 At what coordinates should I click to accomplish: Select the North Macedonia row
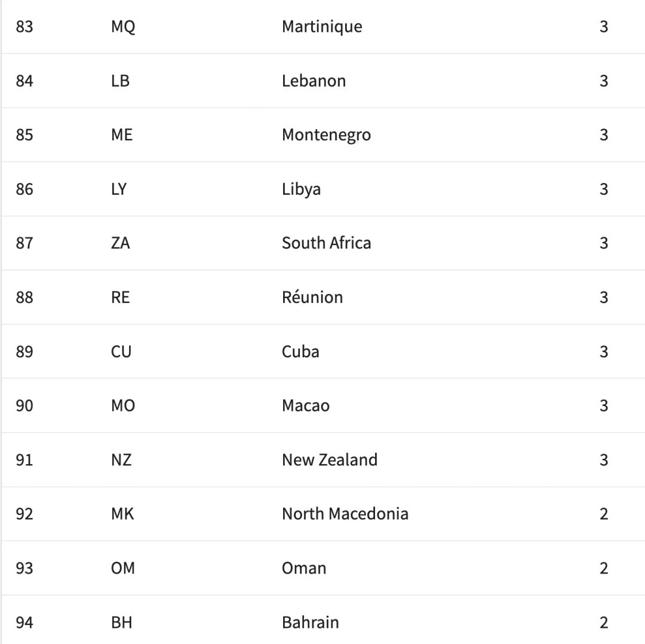click(323, 514)
